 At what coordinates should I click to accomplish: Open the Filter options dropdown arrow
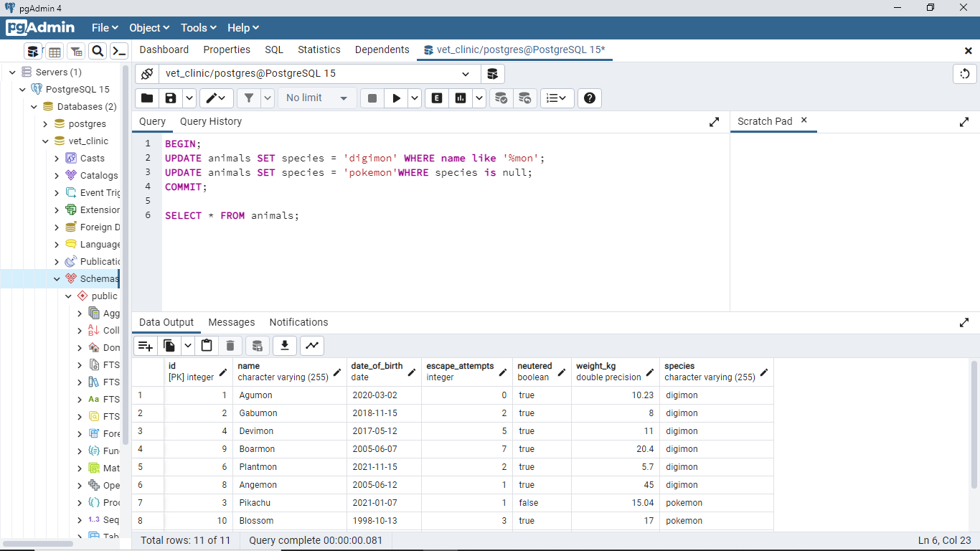[268, 98]
